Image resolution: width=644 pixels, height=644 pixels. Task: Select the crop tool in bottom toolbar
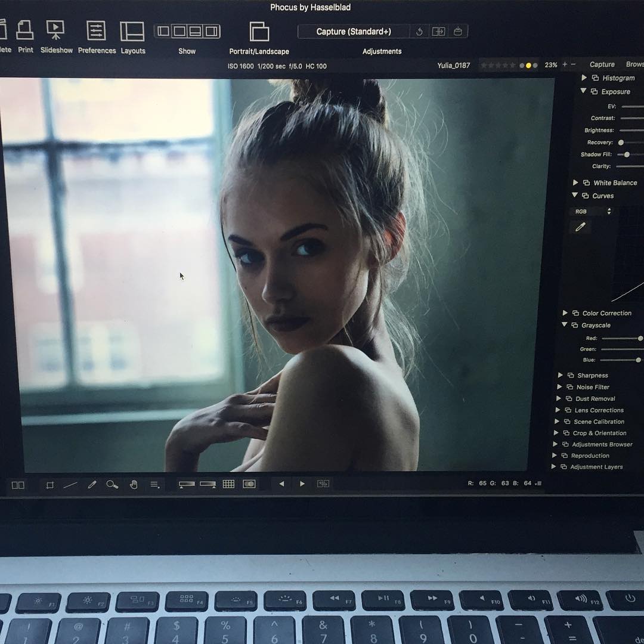50,485
